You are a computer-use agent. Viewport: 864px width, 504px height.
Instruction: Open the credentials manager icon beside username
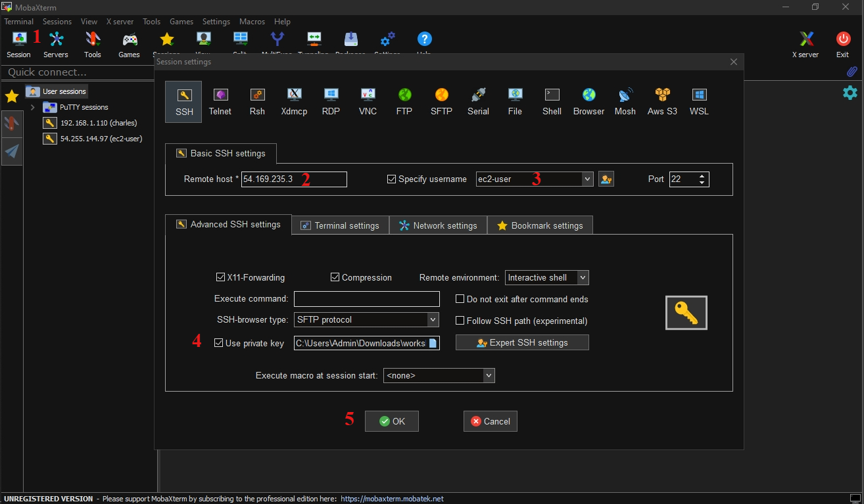[x=606, y=179]
